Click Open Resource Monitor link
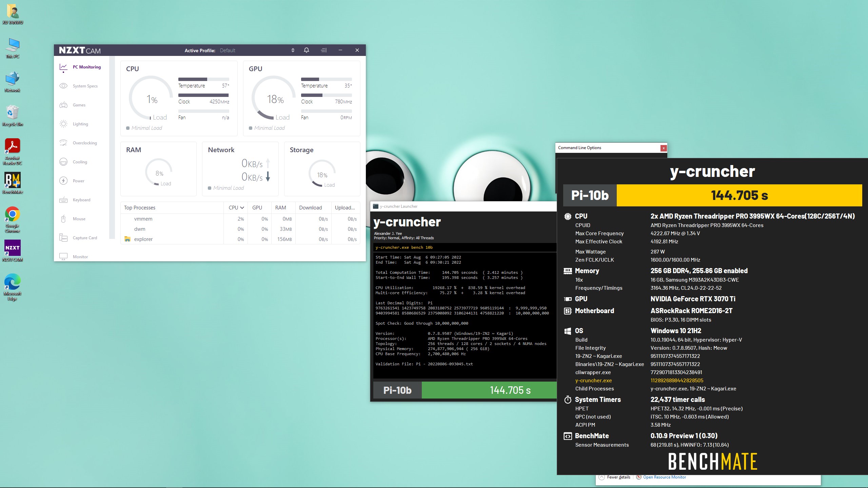Screen dimensions: 868x488 (x=664, y=477)
